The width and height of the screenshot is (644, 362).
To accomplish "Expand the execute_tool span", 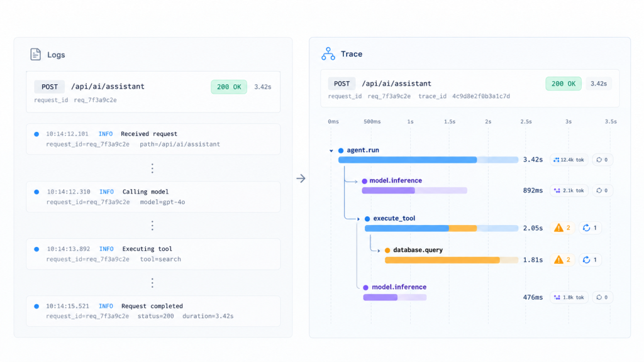I will [x=358, y=219].
